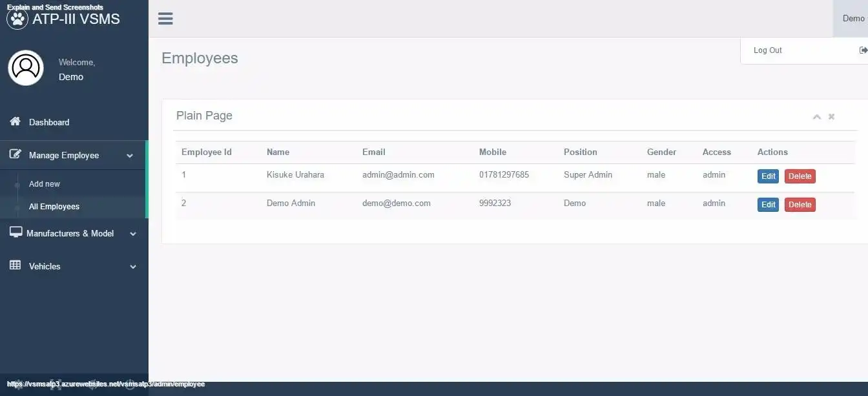Close the Plain Page panel
Image resolution: width=868 pixels, height=396 pixels.
click(x=831, y=116)
